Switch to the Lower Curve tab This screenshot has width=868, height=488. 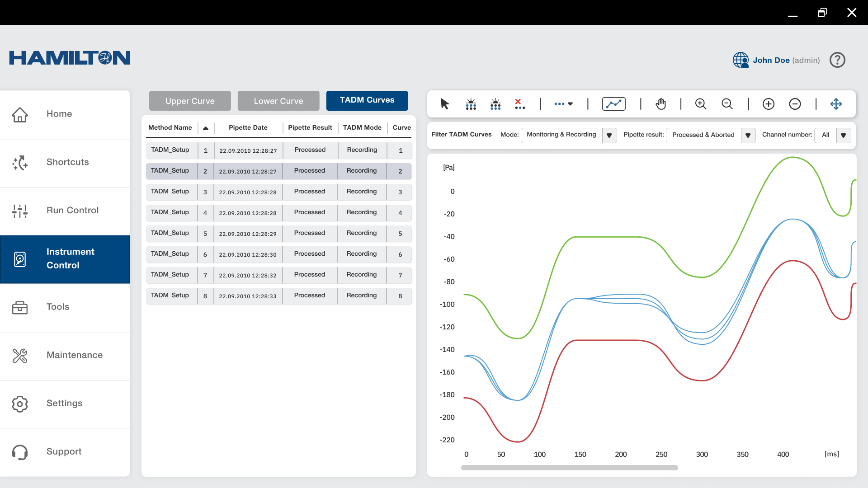tap(278, 101)
